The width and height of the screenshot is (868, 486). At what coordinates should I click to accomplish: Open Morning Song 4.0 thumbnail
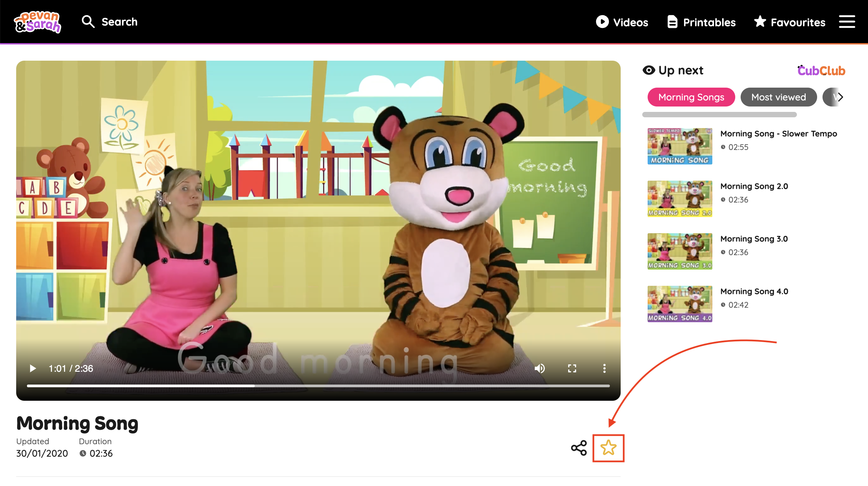(x=680, y=304)
